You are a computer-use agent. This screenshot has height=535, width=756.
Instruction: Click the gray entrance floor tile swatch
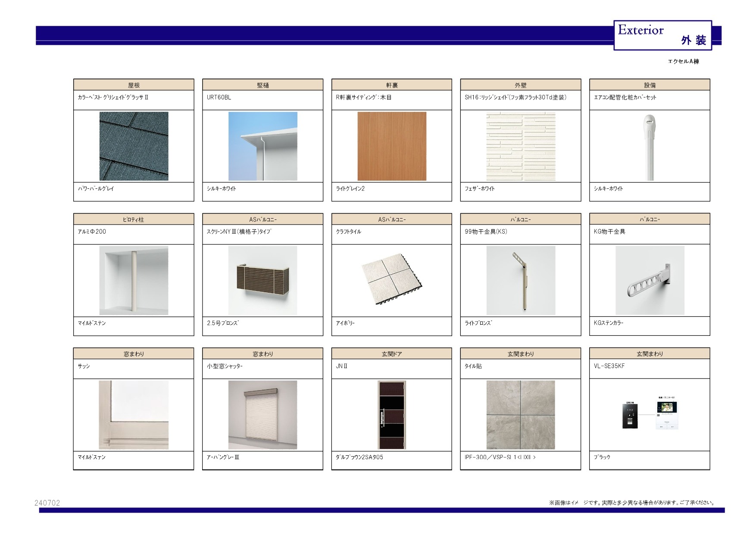coord(521,415)
